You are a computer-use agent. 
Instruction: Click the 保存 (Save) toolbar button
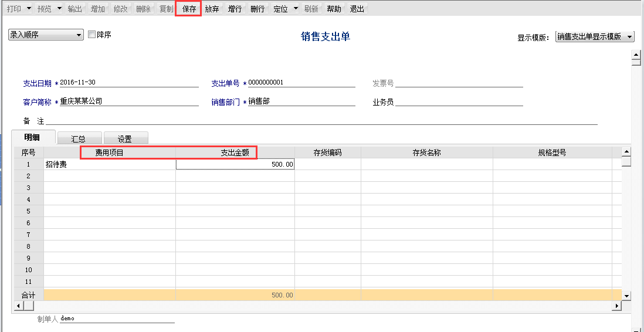189,9
